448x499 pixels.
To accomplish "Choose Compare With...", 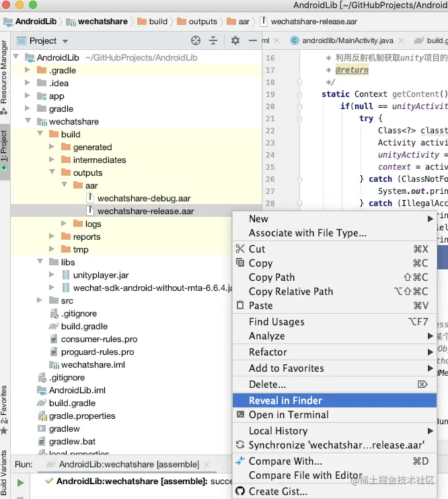I will (334, 461).
